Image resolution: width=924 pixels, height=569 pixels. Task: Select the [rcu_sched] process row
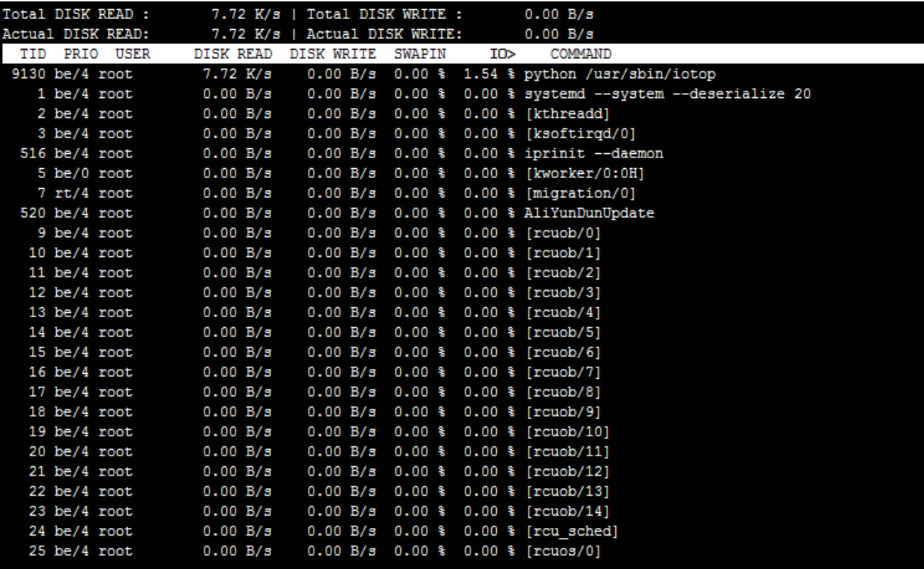click(x=568, y=531)
